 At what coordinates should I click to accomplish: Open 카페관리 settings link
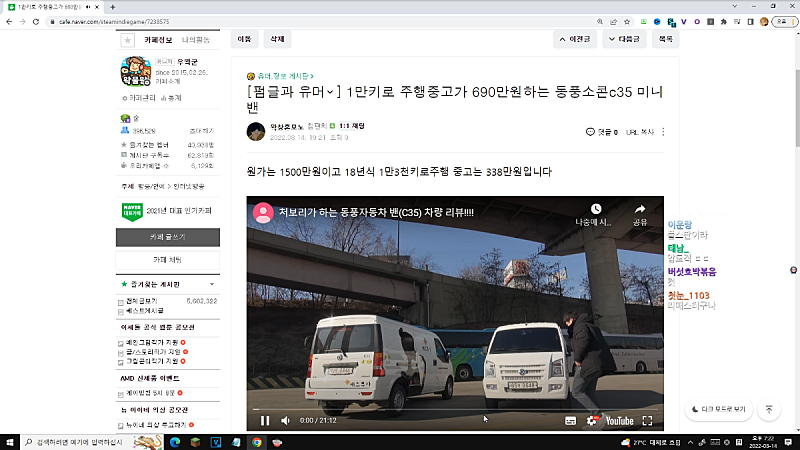tap(139, 98)
